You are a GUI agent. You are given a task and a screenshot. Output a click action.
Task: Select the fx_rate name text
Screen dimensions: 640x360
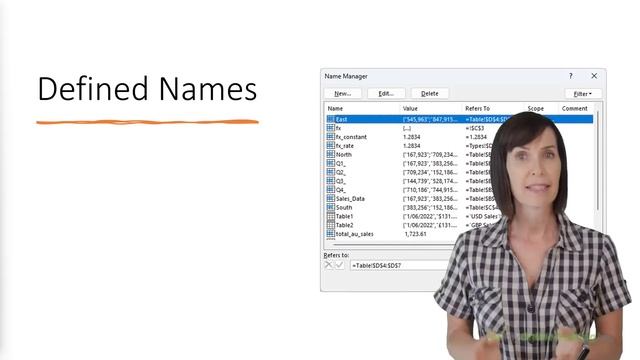pos(345,146)
